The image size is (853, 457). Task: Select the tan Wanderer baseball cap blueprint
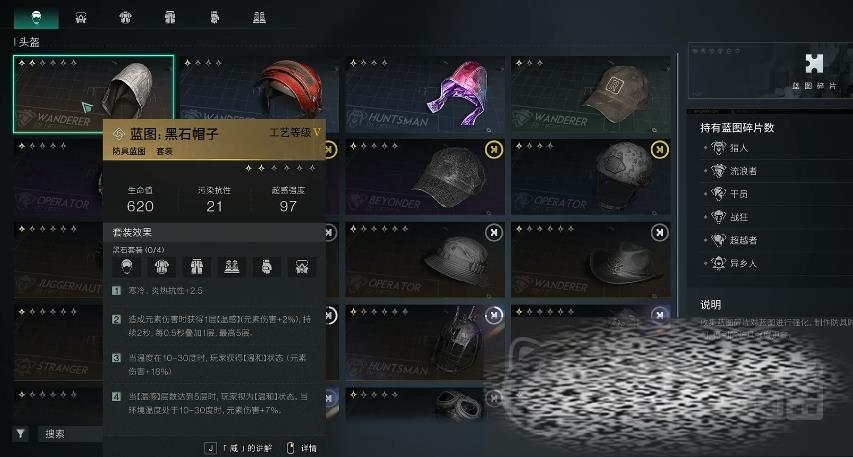pyautogui.click(x=591, y=94)
